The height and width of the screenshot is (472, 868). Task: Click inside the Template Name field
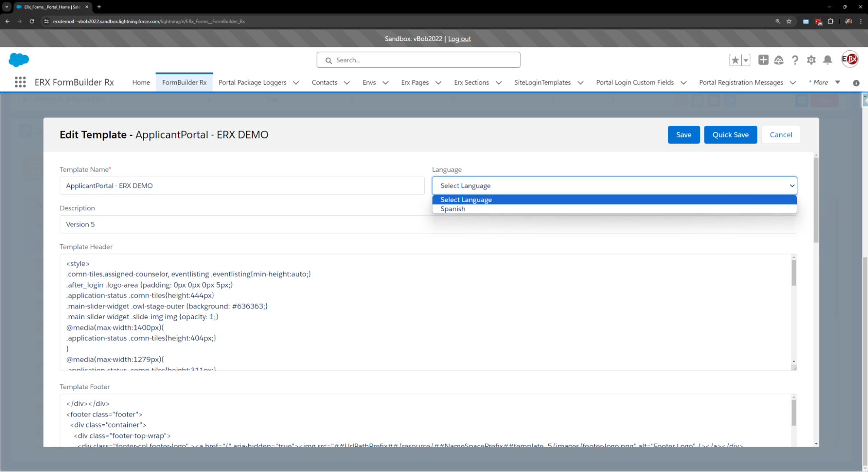[x=241, y=186]
